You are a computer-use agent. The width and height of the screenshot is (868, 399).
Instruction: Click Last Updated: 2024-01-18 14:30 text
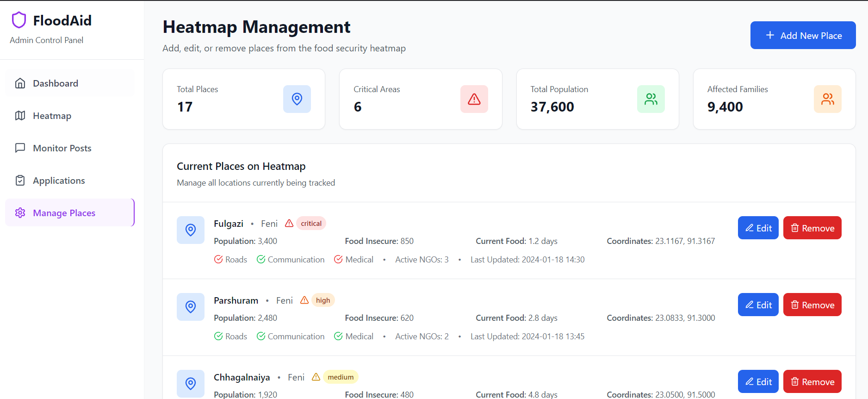point(527,260)
